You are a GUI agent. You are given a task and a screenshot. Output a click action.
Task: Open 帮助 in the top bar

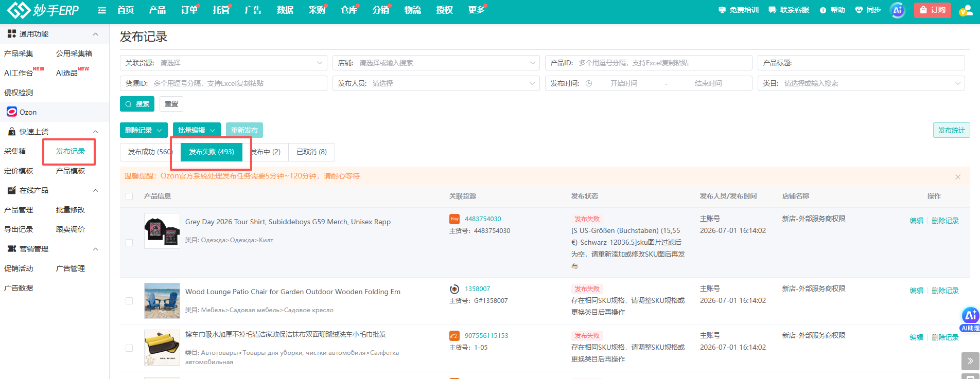pos(832,10)
